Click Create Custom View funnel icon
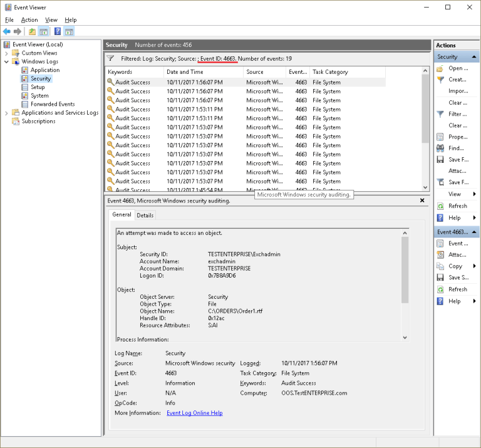 click(x=440, y=80)
